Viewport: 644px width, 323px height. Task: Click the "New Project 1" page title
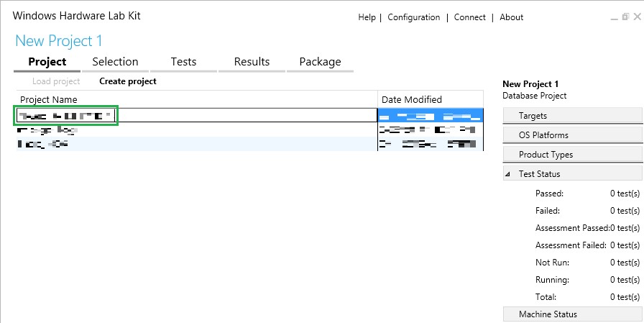[59, 41]
